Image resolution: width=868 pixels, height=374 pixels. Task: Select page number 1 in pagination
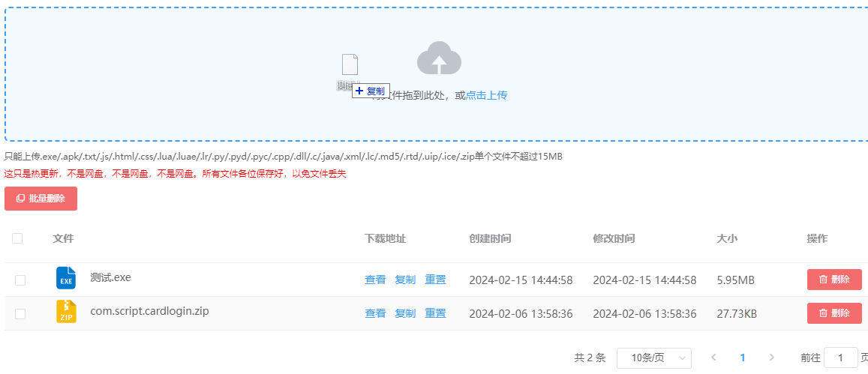743,358
